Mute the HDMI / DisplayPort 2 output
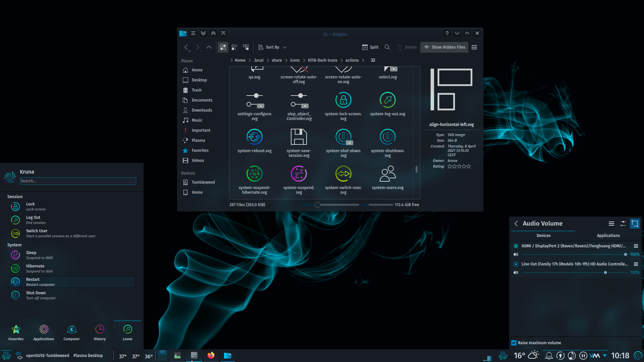Image resolution: width=644 pixels, height=362 pixels. click(x=516, y=254)
